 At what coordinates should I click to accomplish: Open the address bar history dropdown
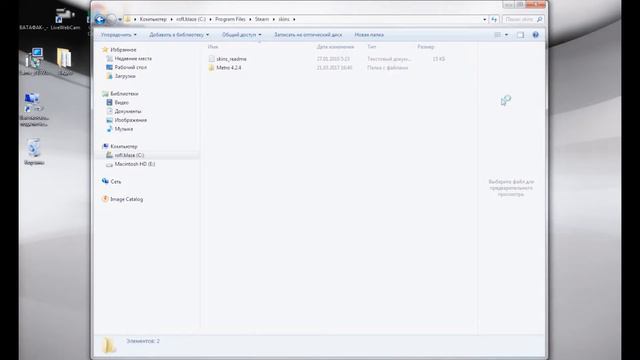coord(484,19)
